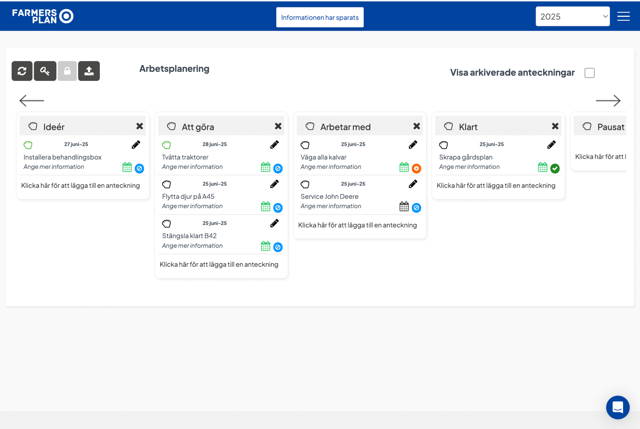The width and height of the screenshot is (640, 429).
Task: Edit the Tvätta traktorer note with pencil
Action: 274,145
